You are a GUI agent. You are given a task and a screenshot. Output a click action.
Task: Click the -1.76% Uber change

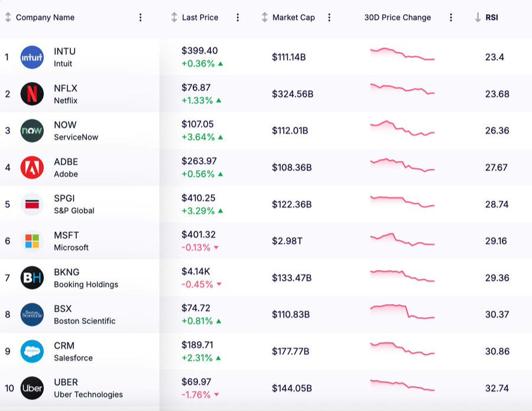coord(196,394)
